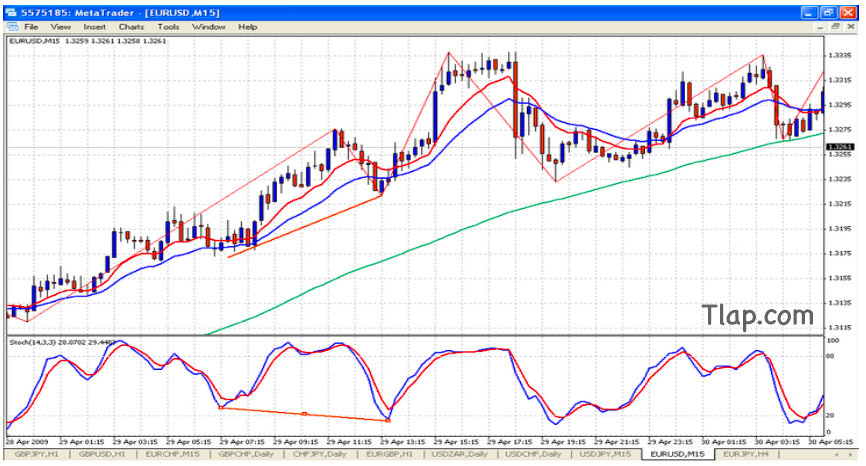Switch to the GBPCHF,Daily chart tab
This screenshot has width=866, height=466.
(246, 454)
